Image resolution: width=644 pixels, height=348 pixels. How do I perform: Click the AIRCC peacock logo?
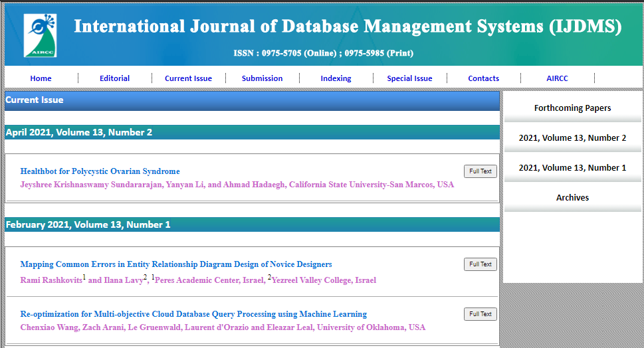point(41,35)
